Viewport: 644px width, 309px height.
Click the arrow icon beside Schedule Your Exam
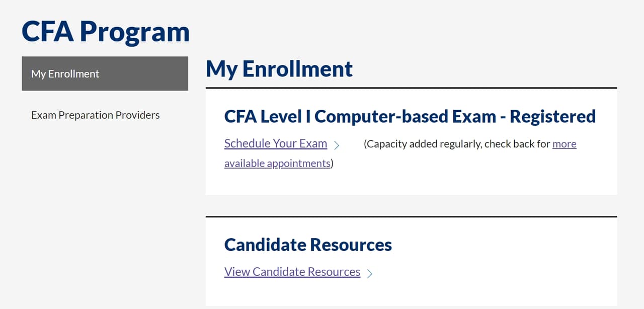click(337, 145)
